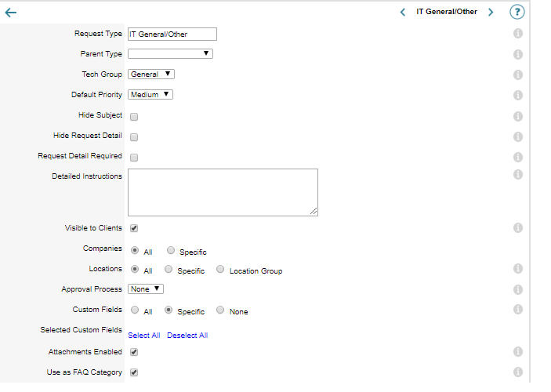This screenshot has height=392, width=551.
Task: Open the Tech Group dropdown
Action: pyautogui.click(x=151, y=74)
